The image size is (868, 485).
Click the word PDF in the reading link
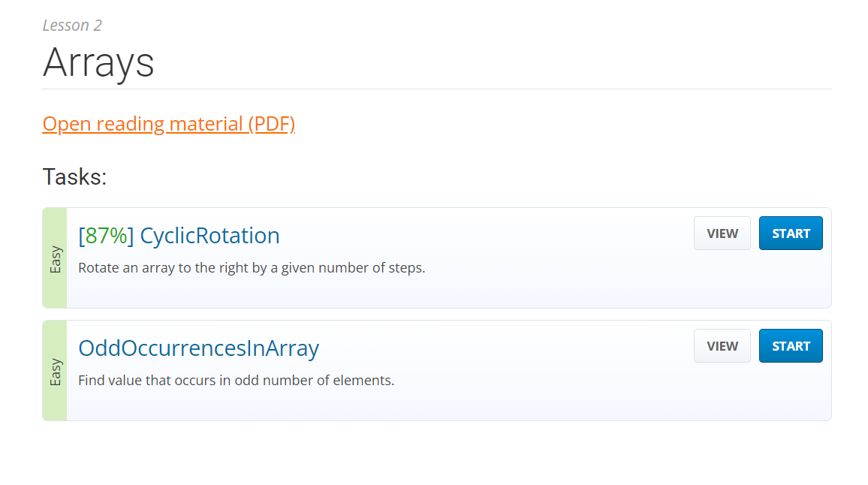point(271,124)
